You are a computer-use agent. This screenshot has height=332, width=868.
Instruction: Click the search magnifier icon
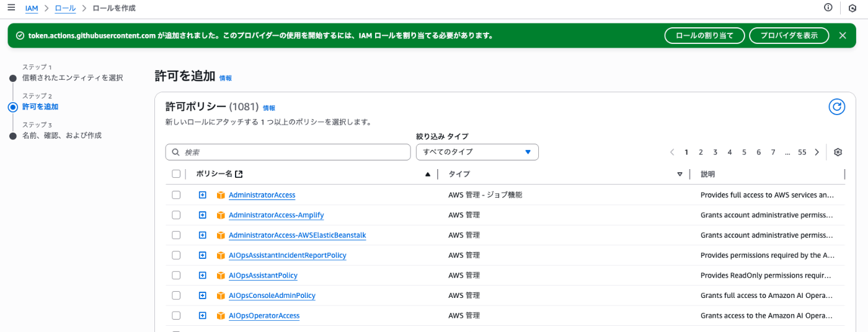click(x=176, y=152)
